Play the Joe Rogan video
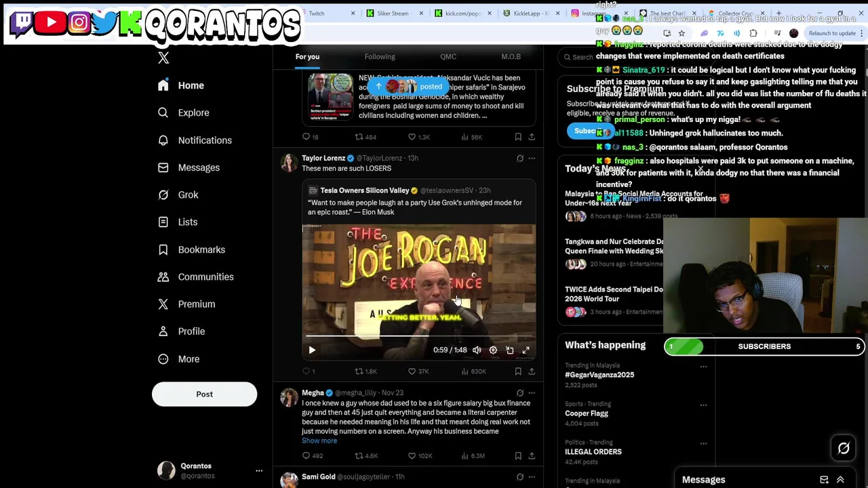This screenshot has width=868, height=488. (x=312, y=350)
